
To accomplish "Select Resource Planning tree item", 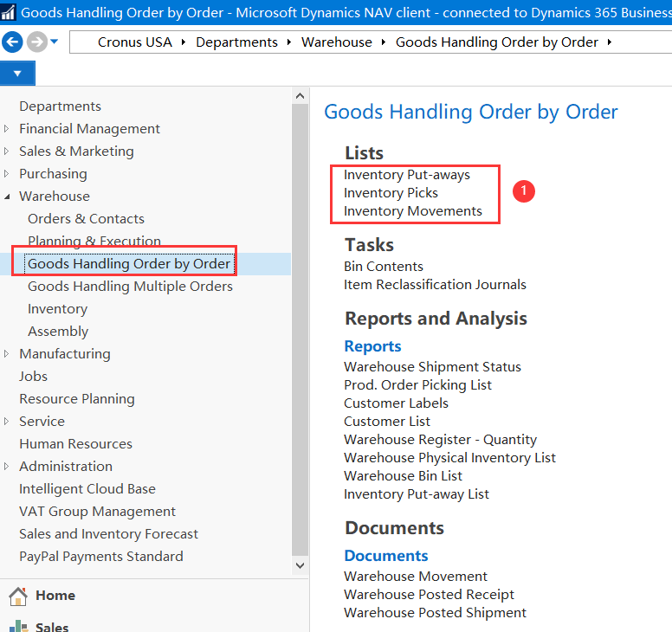I will [77, 398].
